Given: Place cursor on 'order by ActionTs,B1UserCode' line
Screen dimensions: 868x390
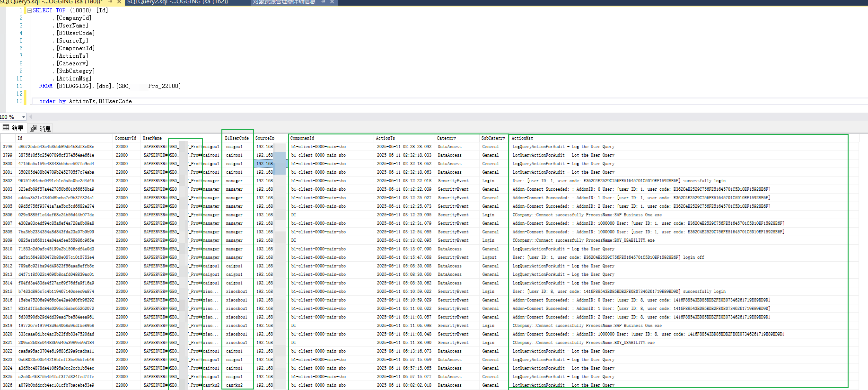Looking at the screenshot, I should coord(86,101).
